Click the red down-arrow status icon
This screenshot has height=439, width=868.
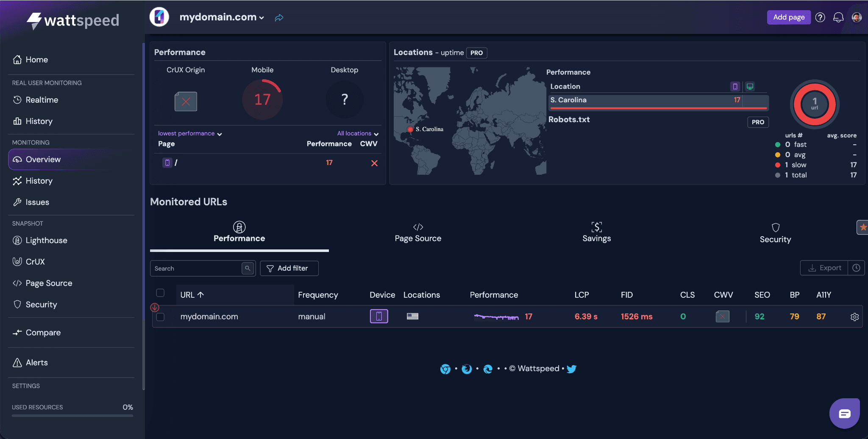click(155, 307)
